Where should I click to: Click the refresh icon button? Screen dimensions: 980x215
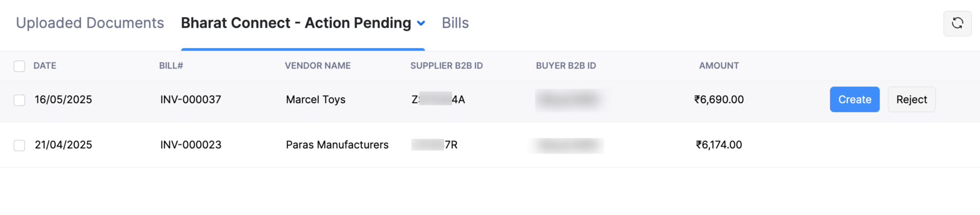[x=957, y=23]
